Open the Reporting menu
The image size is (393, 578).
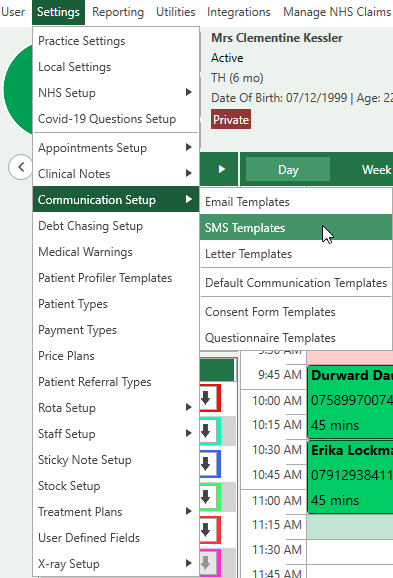pos(118,12)
